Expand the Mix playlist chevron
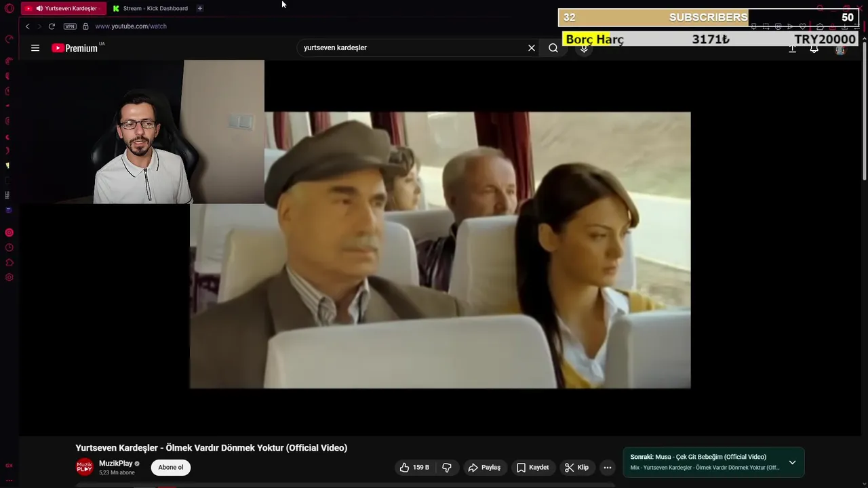 pos(792,462)
